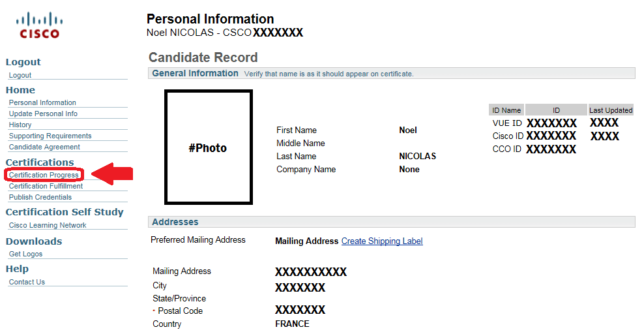Visit Cisco Learning Network
The image size is (644, 336).
pyautogui.click(x=48, y=225)
